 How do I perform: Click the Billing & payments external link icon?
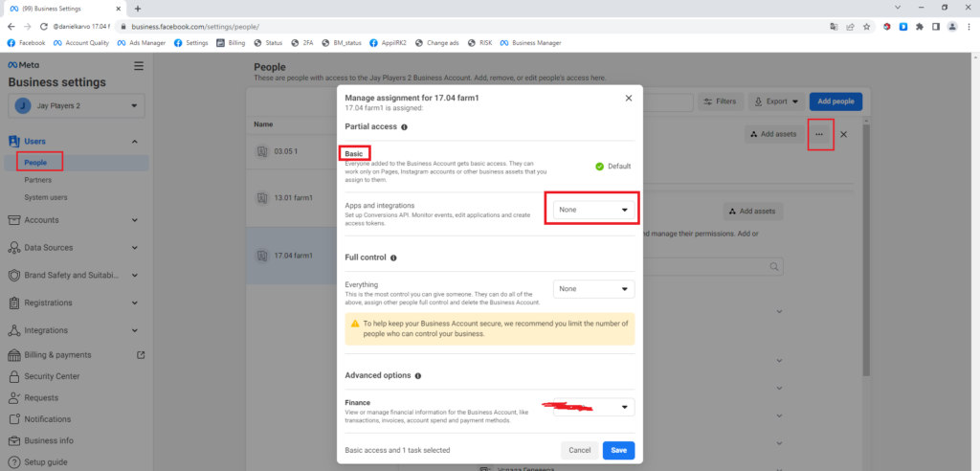141,355
